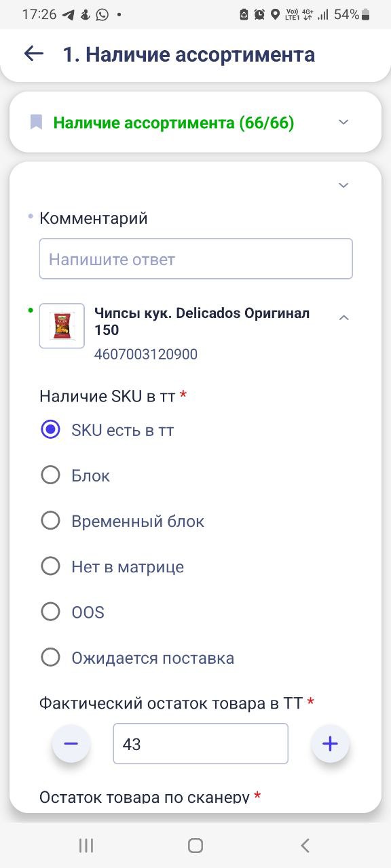Expand the Наличие ассортимента (66/66) section
The height and width of the screenshot is (868, 391).
coord(343,122)
